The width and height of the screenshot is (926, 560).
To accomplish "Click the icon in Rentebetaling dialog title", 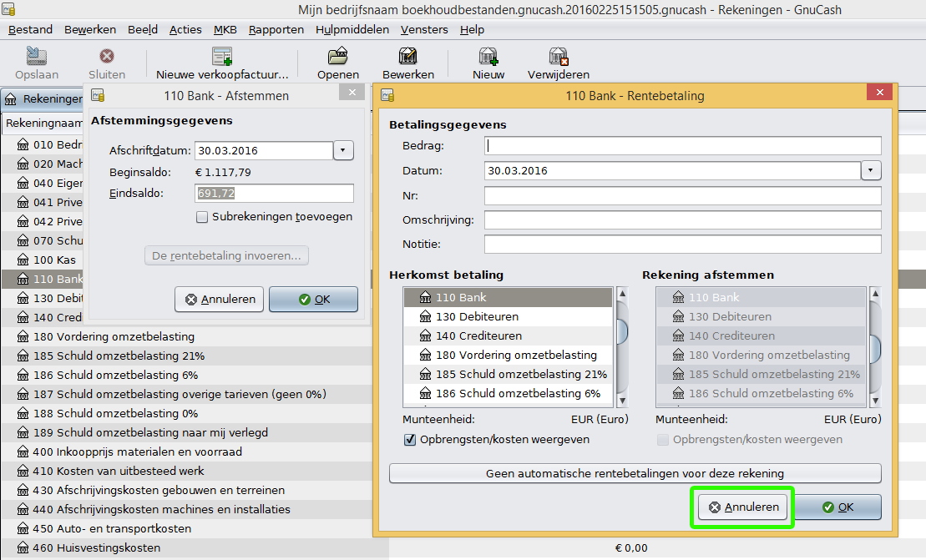I will (x=387, y=95).
